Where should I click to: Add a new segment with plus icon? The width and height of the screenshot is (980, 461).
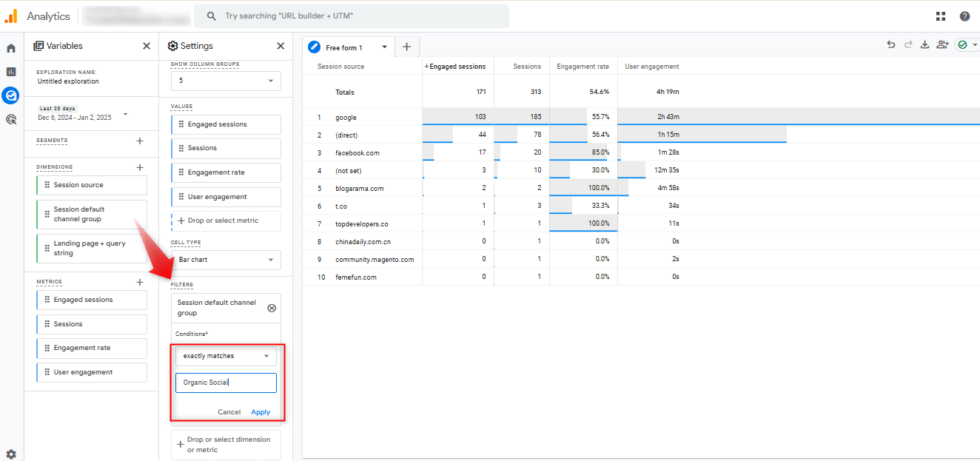coord(140,141)
